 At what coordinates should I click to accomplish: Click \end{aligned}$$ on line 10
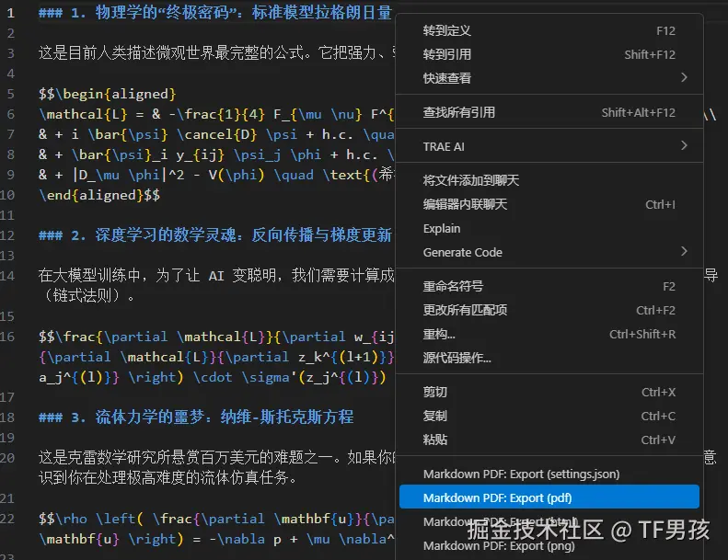pyautogui.click(x=99, y=195)
